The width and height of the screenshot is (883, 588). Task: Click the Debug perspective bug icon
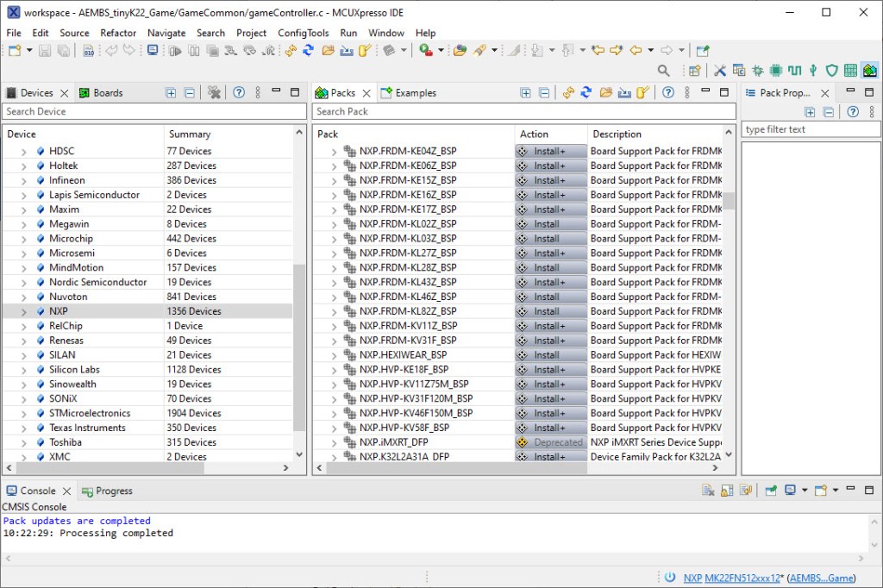click(x=758, y=71)
